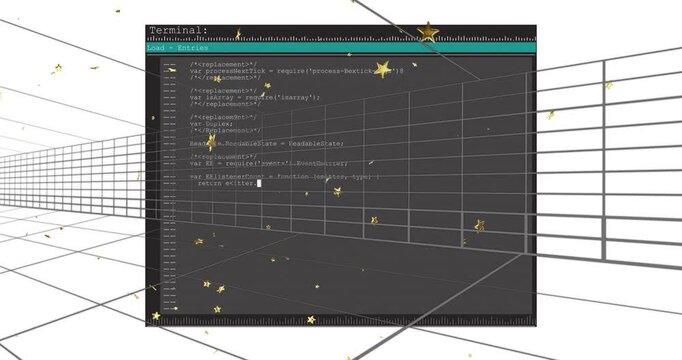Place cursor at the 'return e<itter.' line
The width and height of the screenshot is (682, 360).
click(x=229, y=183)
